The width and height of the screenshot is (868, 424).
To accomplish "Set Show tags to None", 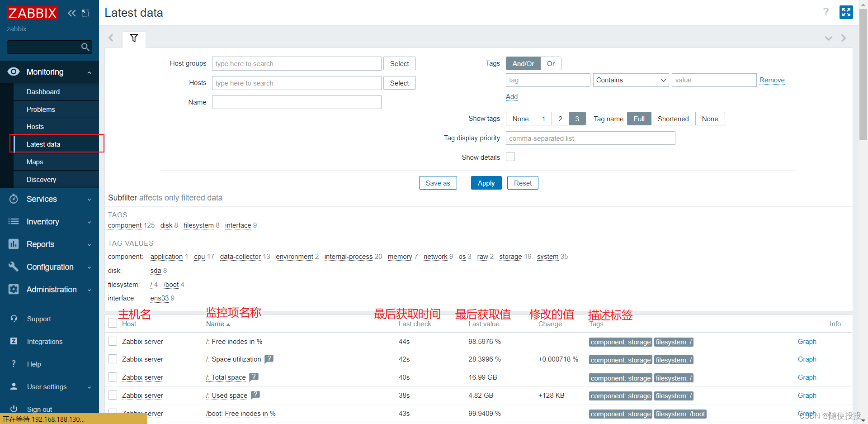I will tap(520, 119).
